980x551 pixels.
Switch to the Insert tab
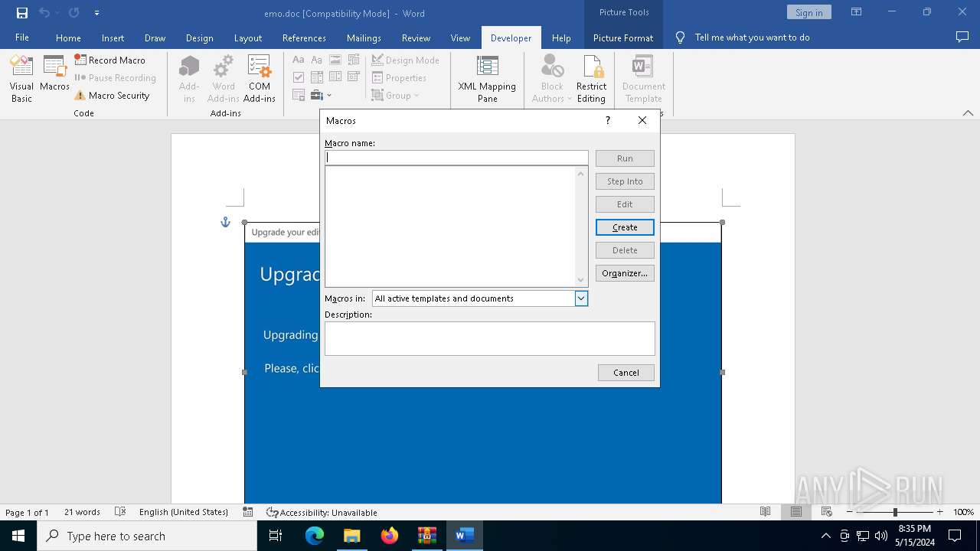click(x=113, y=37)
